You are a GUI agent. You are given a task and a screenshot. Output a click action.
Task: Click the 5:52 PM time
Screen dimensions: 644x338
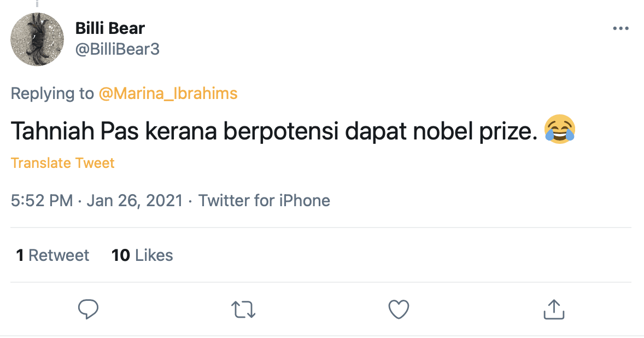(x=42, y=201)
